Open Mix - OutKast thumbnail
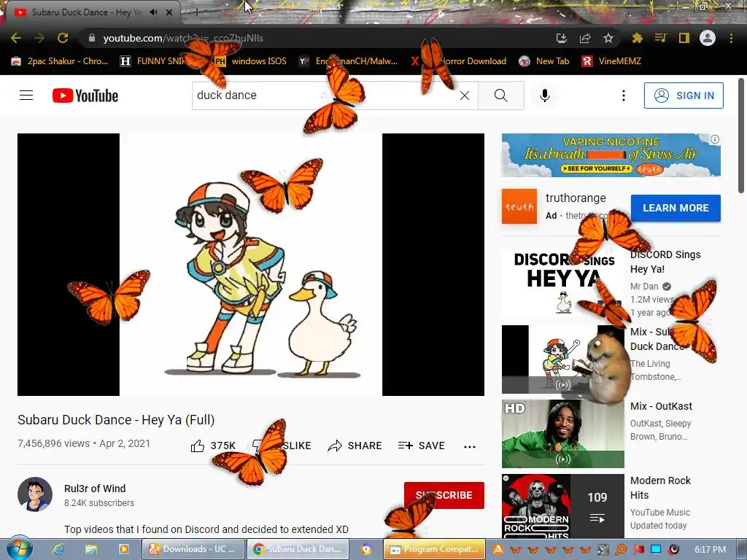The width and height of the screenshot is (747, 560). coord(562,433)
